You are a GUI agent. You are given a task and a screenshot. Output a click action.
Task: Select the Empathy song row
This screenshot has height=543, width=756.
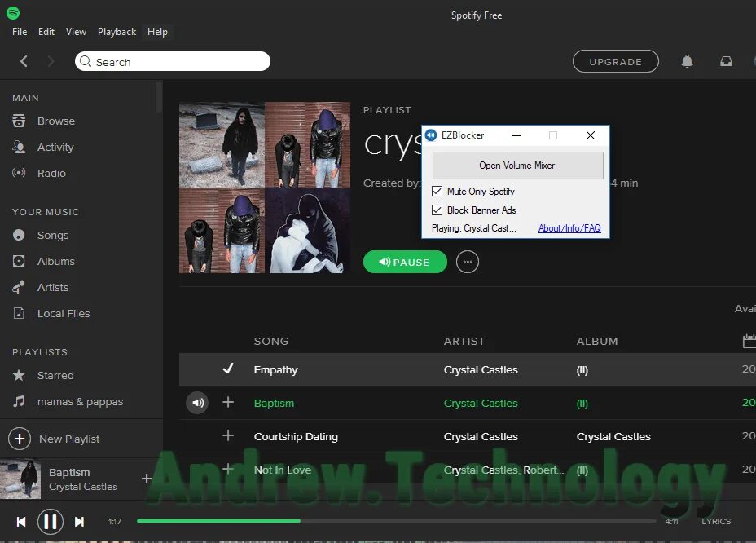tap(467, 369)
